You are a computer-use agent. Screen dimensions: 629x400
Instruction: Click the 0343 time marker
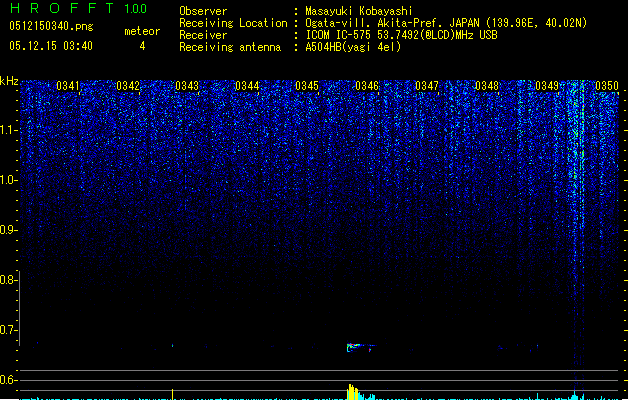click(x=187, y=86)
